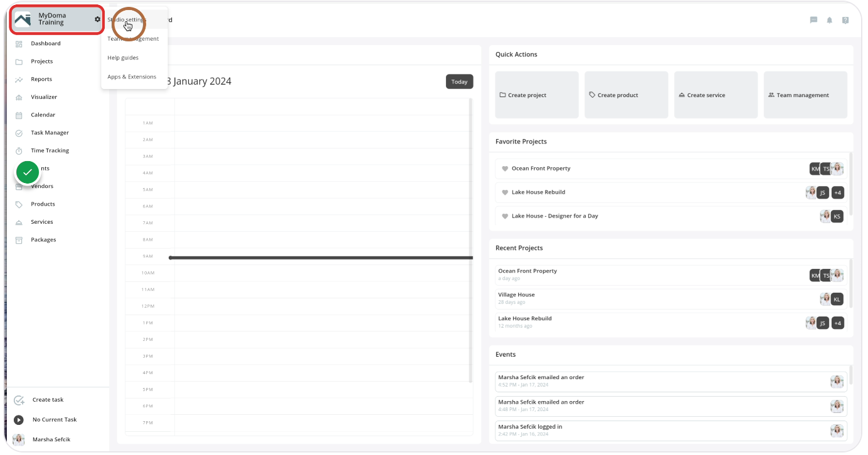Click the KL avatar on Village House
This screenshot has width=868, height=455.
pos(837,299)
